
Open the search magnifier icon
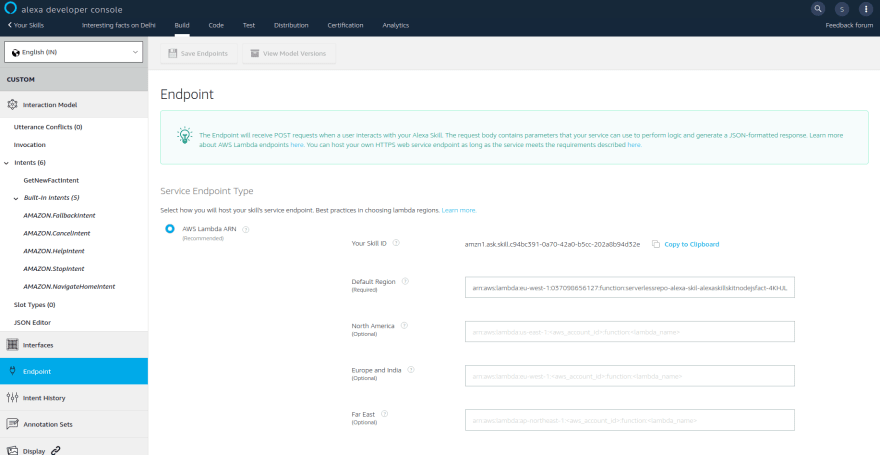coord(818,9)
